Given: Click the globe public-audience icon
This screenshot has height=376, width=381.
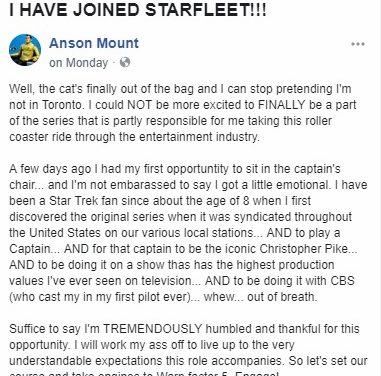Looking at the screenshot, I should pyautogui.click(x=125, y=62).
